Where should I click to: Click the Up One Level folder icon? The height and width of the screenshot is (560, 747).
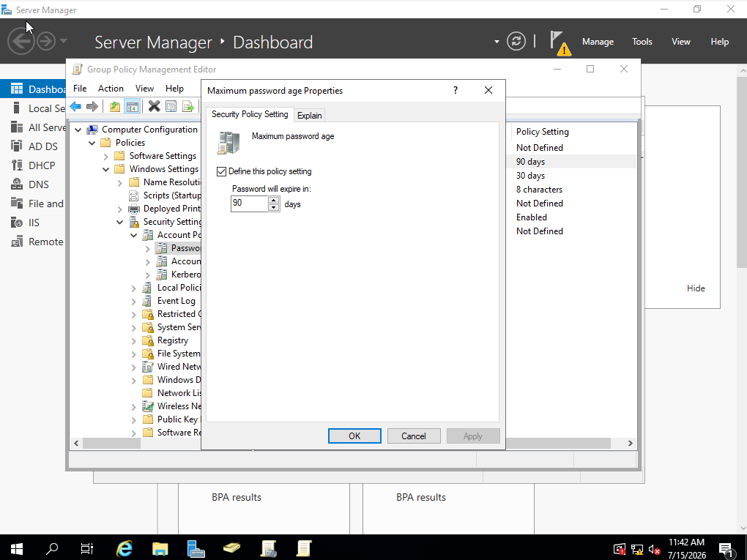115,106
